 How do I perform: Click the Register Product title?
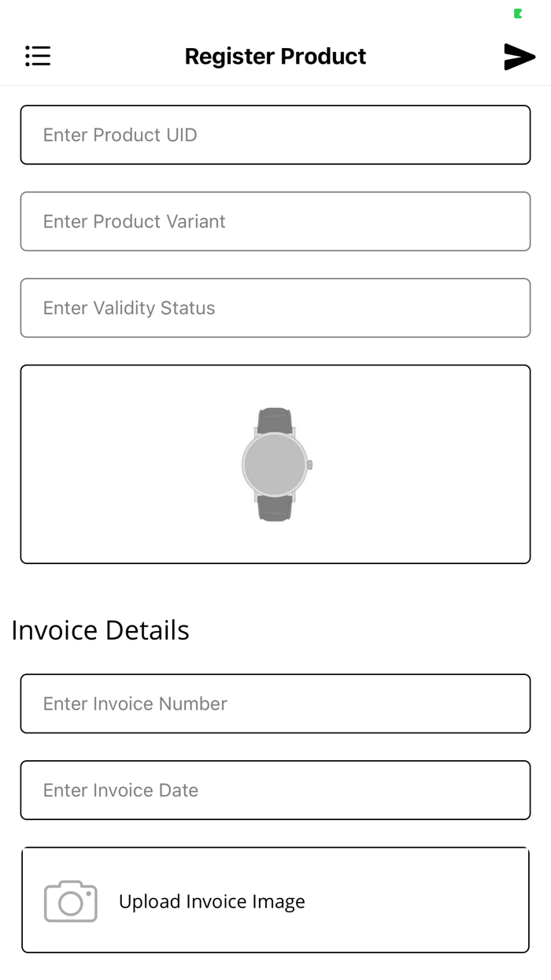coord(275,56)
